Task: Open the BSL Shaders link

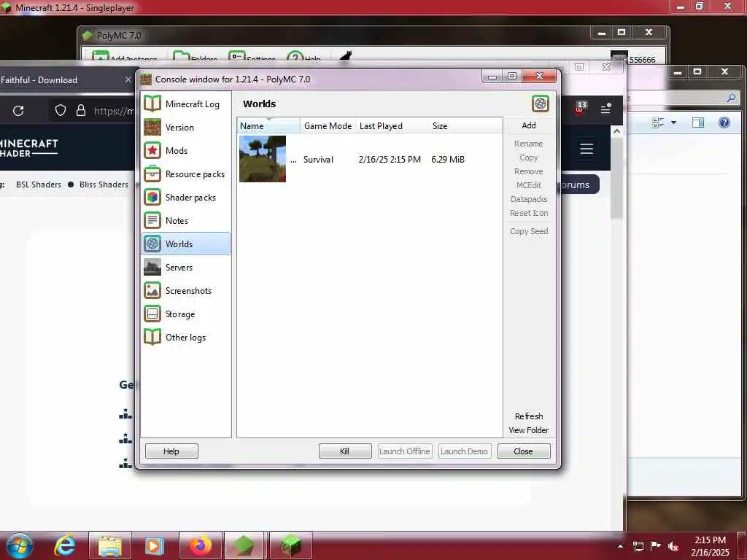Action: click(x=39, y=184)
